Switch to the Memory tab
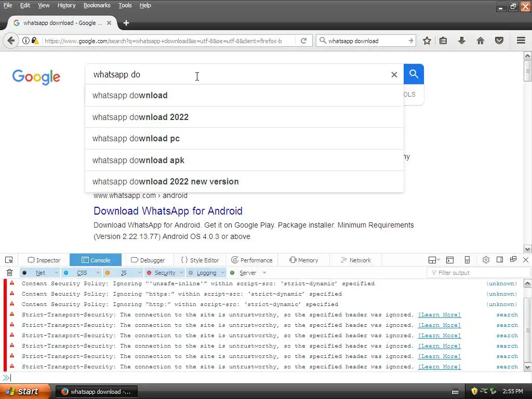Viewport: 532px width, 399px height. (303, 260)
